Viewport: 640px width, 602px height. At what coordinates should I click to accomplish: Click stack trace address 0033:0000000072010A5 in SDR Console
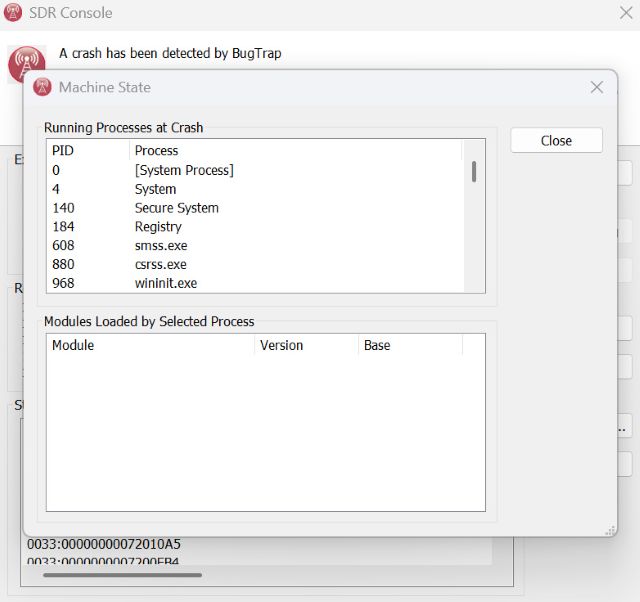point(104,544)
